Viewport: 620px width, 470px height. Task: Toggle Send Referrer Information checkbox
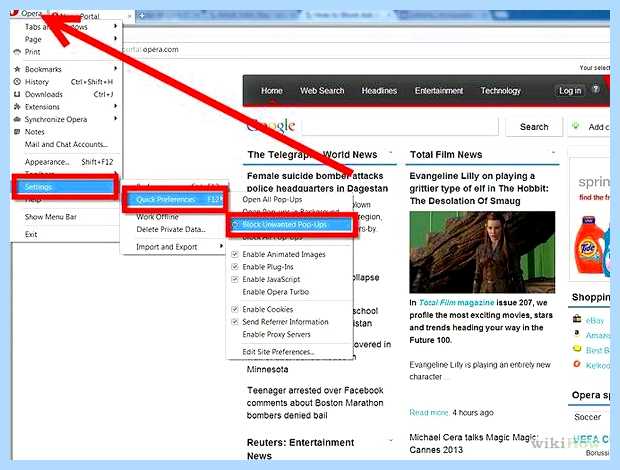pyautogui.click(x=235, y=322)
